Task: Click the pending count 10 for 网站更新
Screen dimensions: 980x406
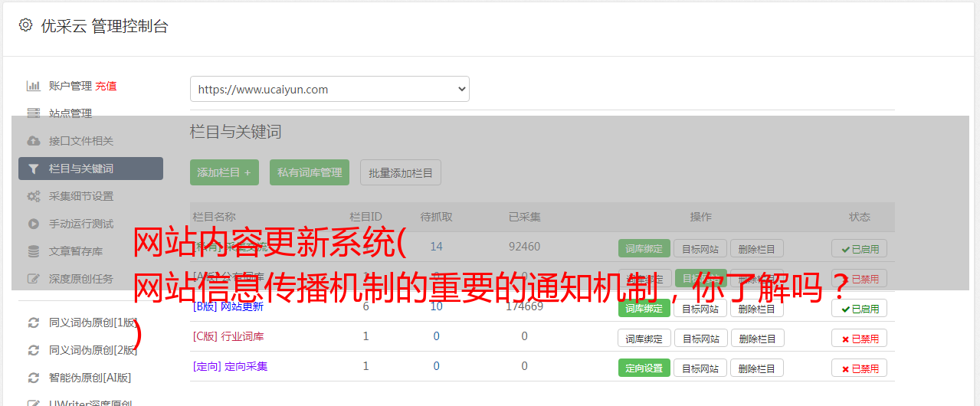Action: coord(436,306)
